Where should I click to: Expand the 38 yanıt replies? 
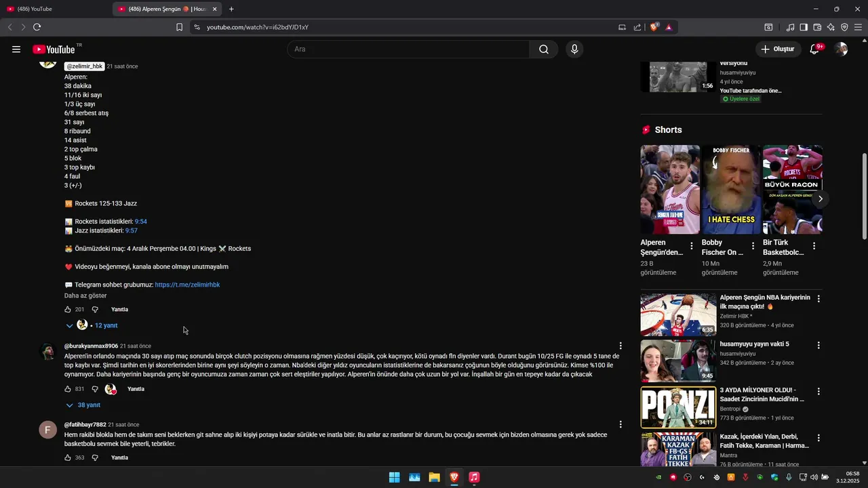83,405
